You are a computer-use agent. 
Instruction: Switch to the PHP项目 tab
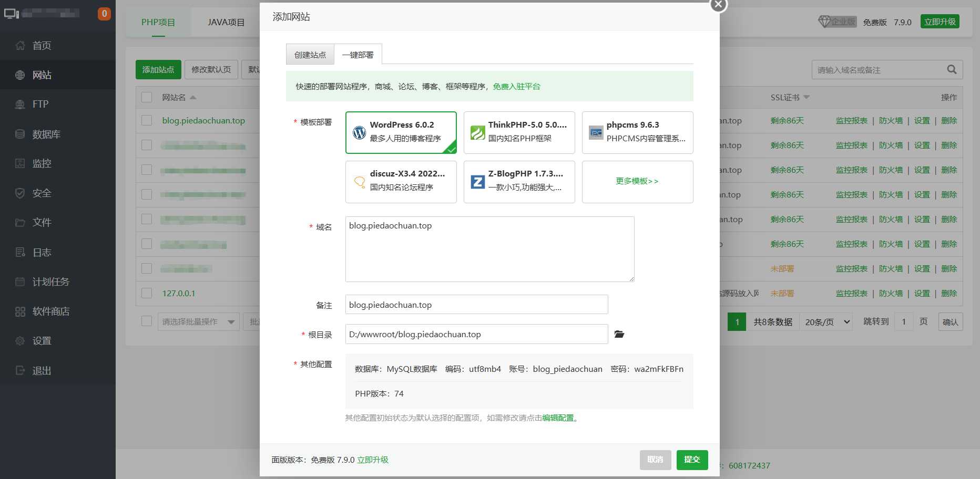point(158,22)
